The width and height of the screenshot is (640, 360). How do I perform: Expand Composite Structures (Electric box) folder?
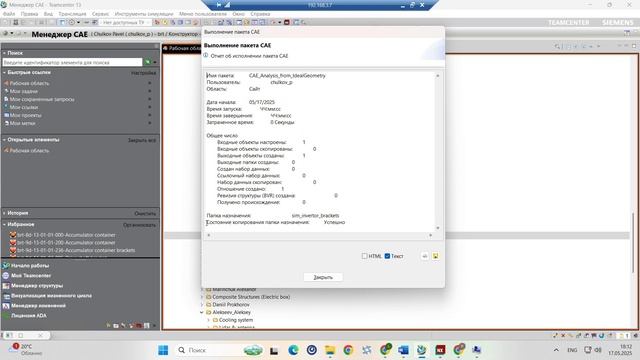[x=202, y=297]
